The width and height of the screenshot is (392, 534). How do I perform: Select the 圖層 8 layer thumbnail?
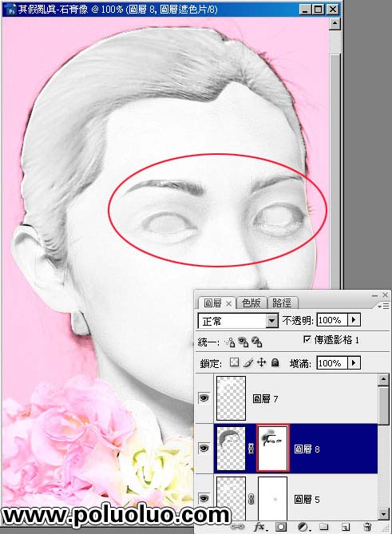pyautogui.click(x=231, y=448)
